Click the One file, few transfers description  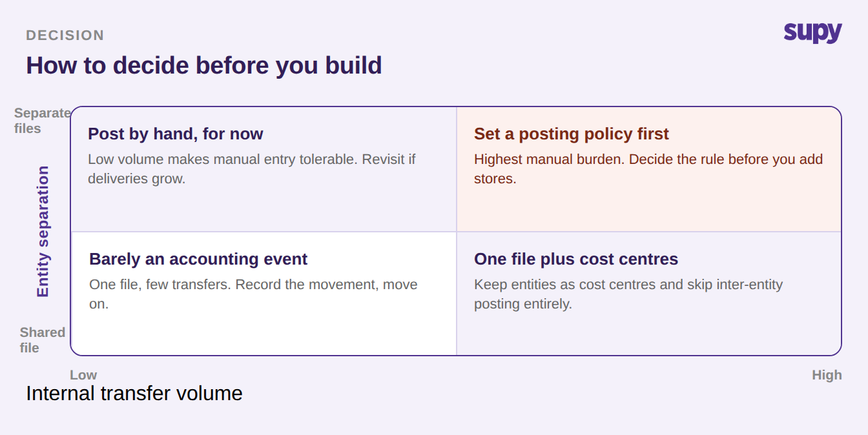(x=253, y=294)
